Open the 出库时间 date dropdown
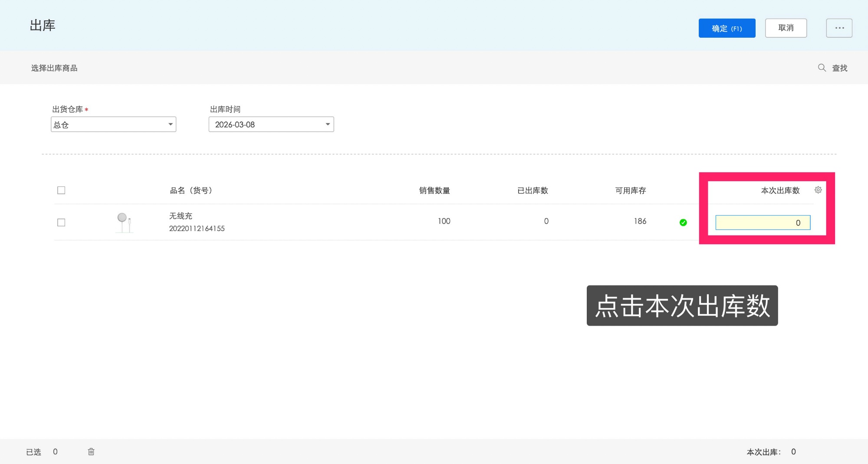This screenshot has height=464, width=868. [x=271, y=124]
